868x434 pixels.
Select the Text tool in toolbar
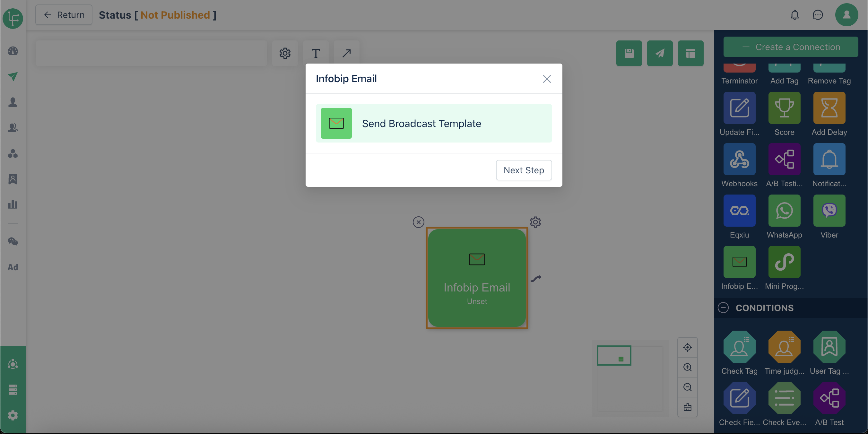click(x=316, y=53)
